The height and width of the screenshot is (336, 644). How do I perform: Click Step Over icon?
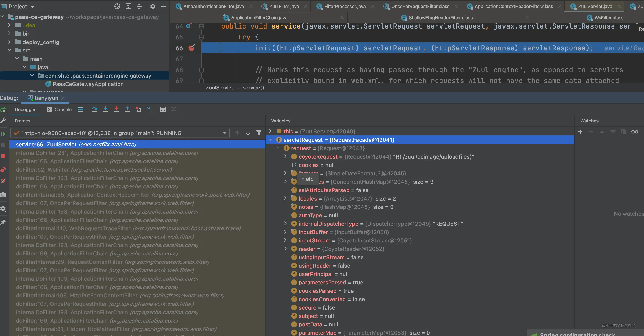point(94,109)
